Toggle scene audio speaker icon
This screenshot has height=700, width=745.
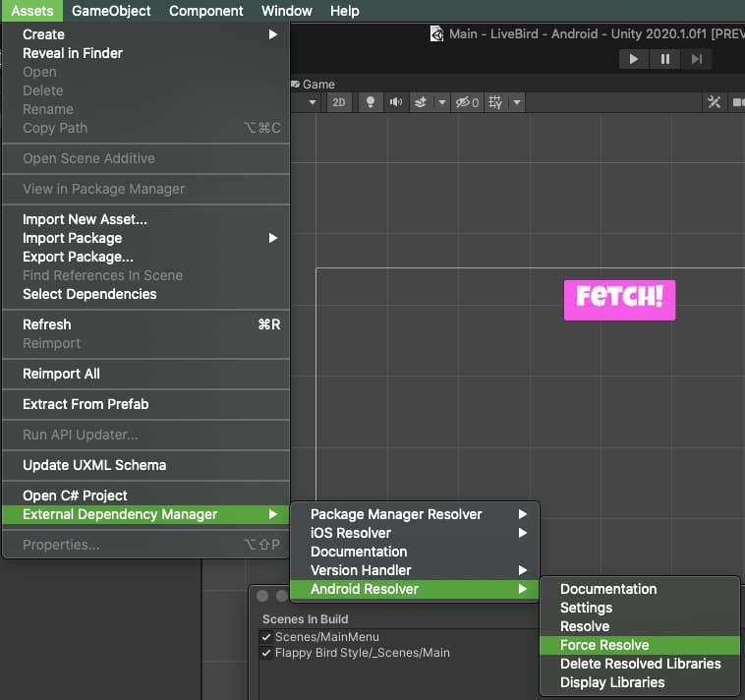coord(396,102)
